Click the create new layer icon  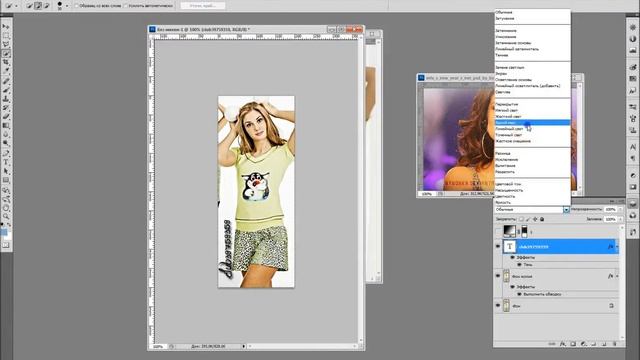coord(604,344)
